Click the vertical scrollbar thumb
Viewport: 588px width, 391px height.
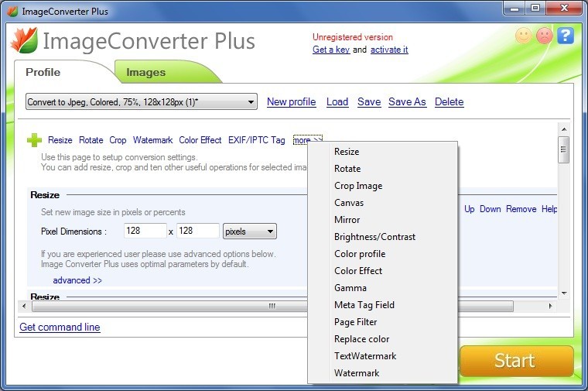pyautogui.click(x=563, y=149)
